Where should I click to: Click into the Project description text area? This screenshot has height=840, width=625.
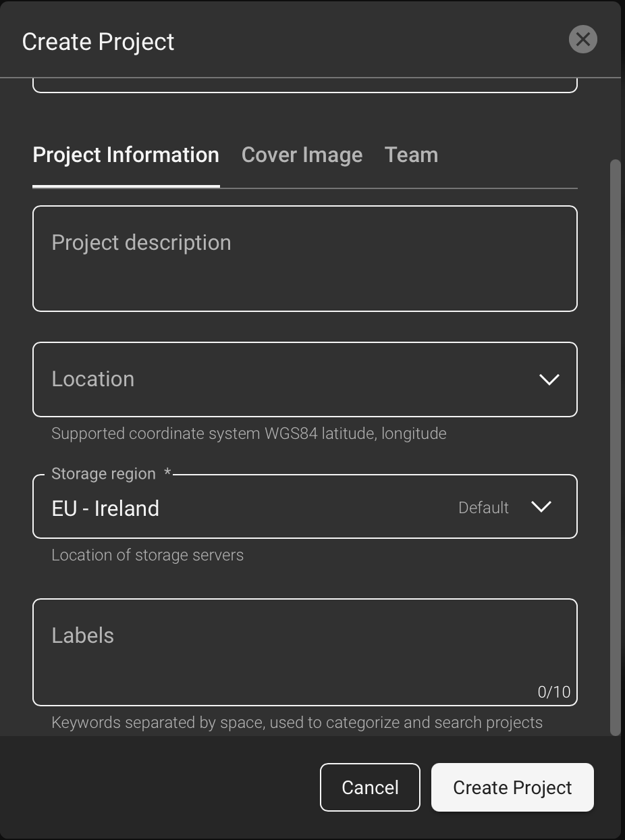point(304,259)
